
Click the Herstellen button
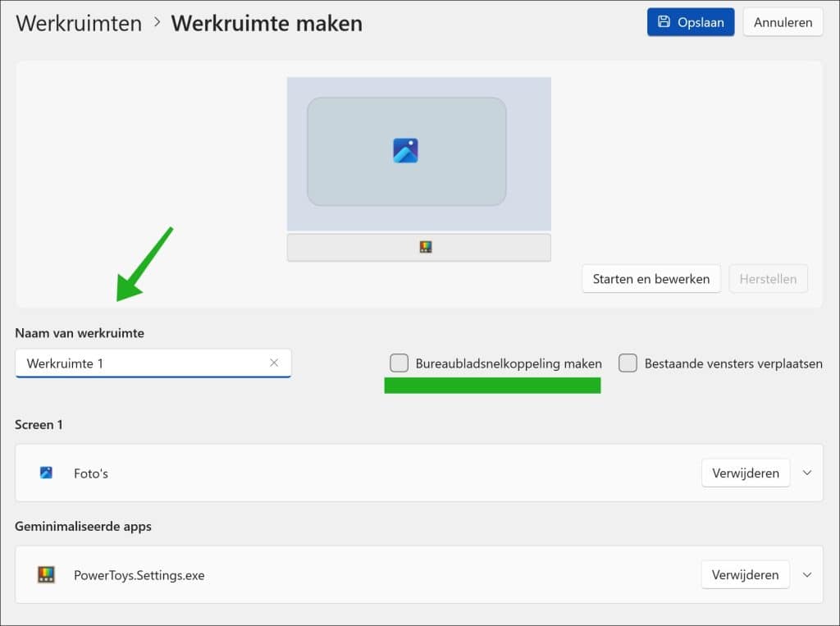tap(768, 279)
